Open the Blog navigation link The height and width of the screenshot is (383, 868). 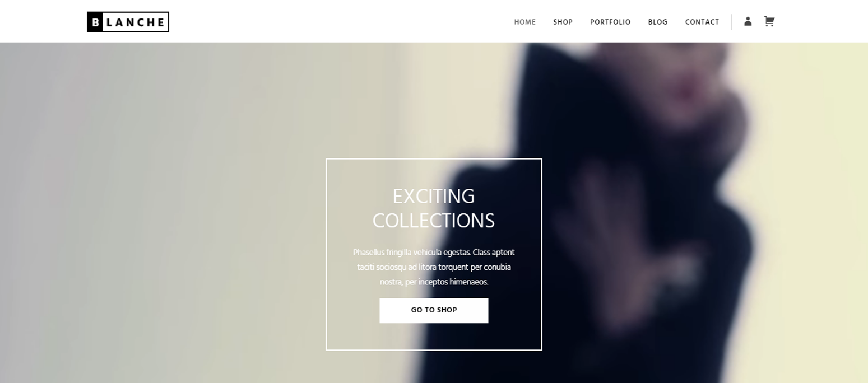pos(658,22)
